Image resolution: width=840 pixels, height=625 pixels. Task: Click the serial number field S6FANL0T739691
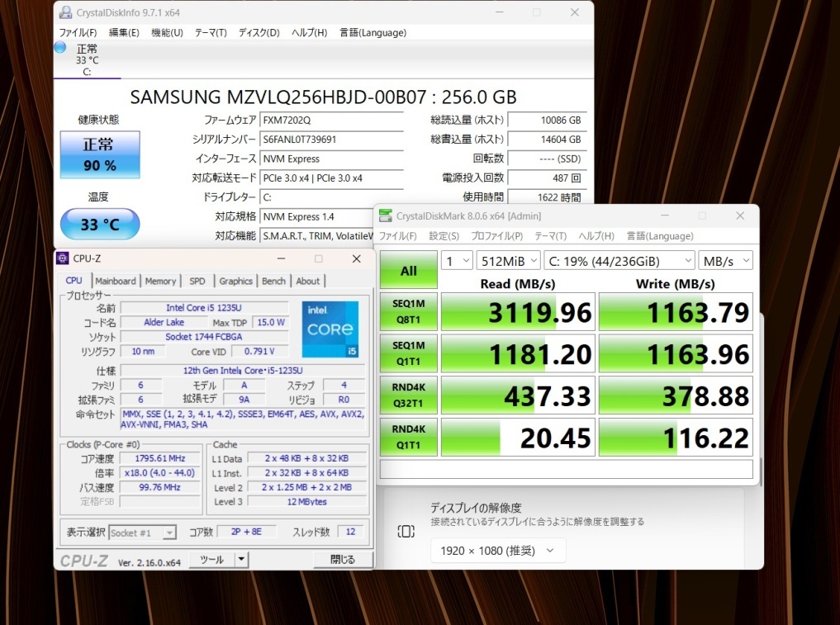[331, 140]
